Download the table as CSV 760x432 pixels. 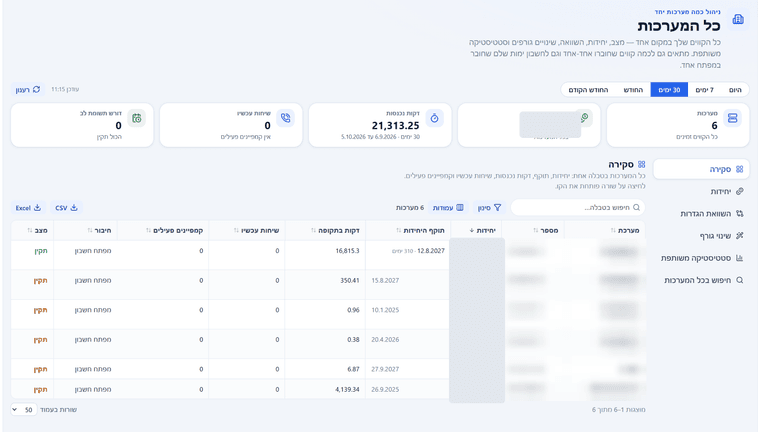tap(66, 208)
